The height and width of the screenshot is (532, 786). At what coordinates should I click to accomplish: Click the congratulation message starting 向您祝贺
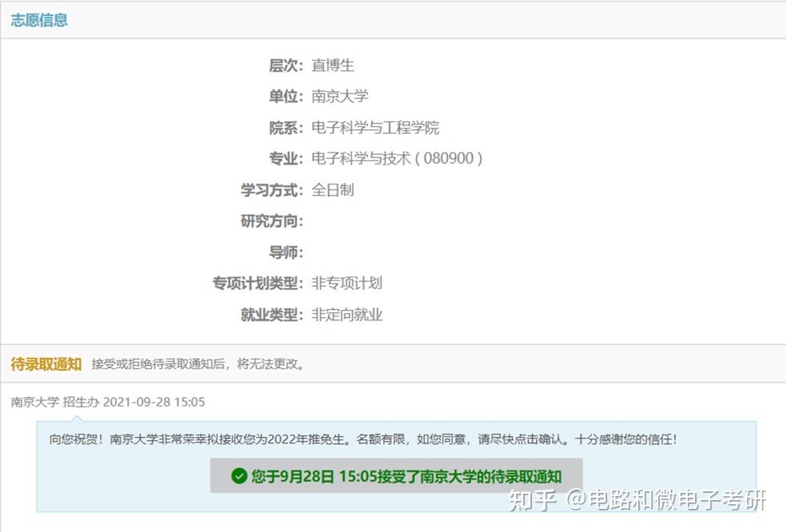363,440
